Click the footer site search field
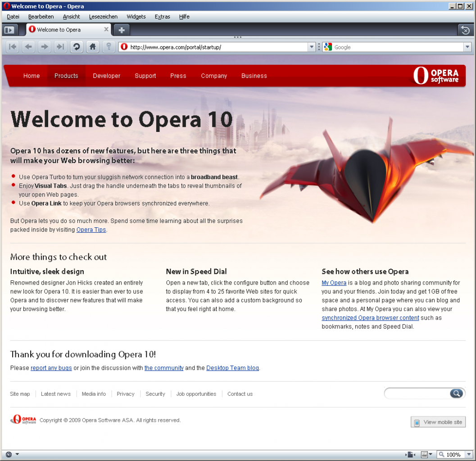Image resolution: width=476 pixels, height=461 pixels. point(417,393)
